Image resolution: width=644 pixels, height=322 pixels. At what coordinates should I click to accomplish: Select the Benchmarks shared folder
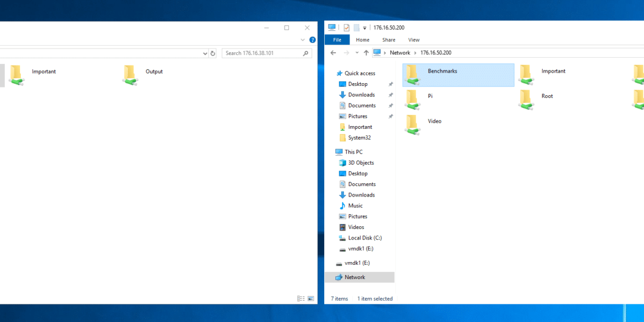(459, 75)
